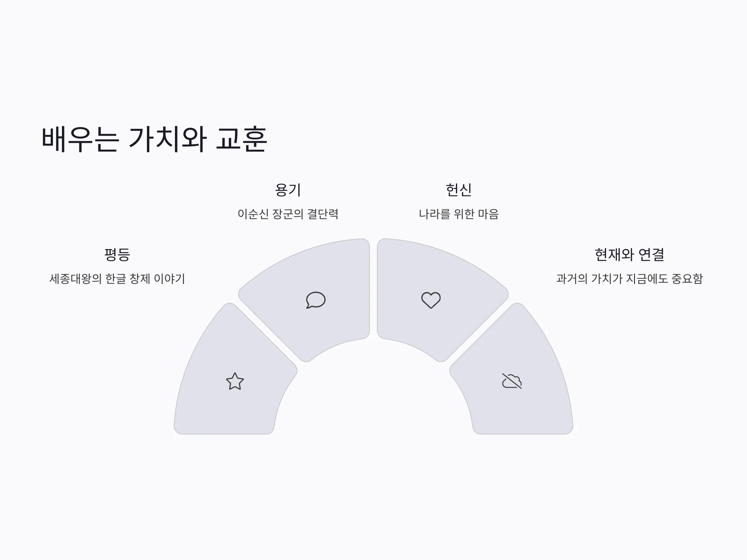747x560 pixels.
Task: Click the star icon in the arc
Action: [235, 381]
